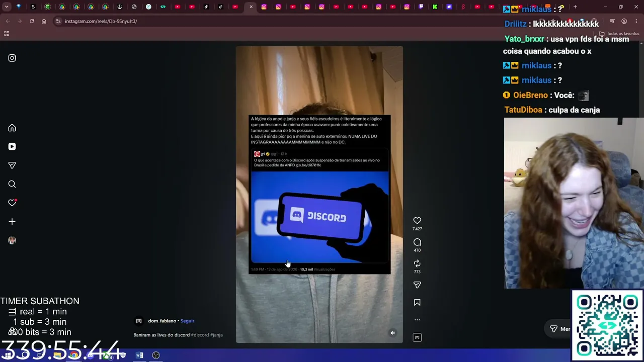The image size is (644, 362).
Task: Open the #discord hashtag in caption
Action: coord(199,335)
